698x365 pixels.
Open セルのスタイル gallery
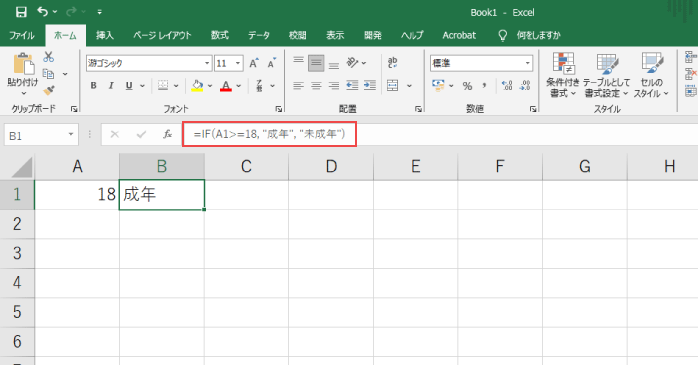(651, 75)
